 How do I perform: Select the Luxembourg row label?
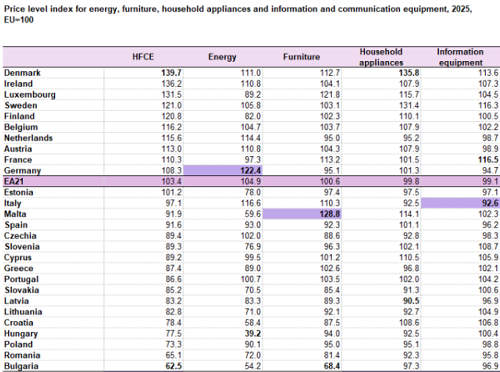pyautogui.click(x=30, y=95)
